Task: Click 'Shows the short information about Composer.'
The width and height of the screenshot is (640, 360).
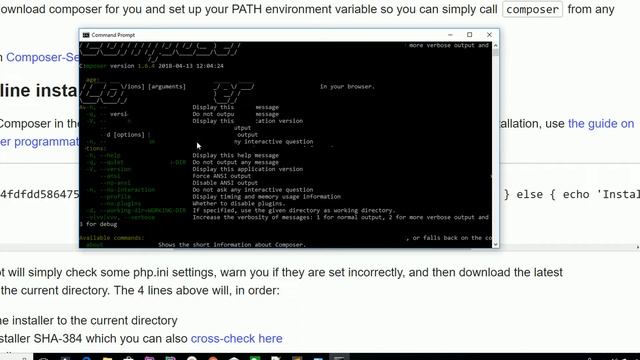Action: 232,244
